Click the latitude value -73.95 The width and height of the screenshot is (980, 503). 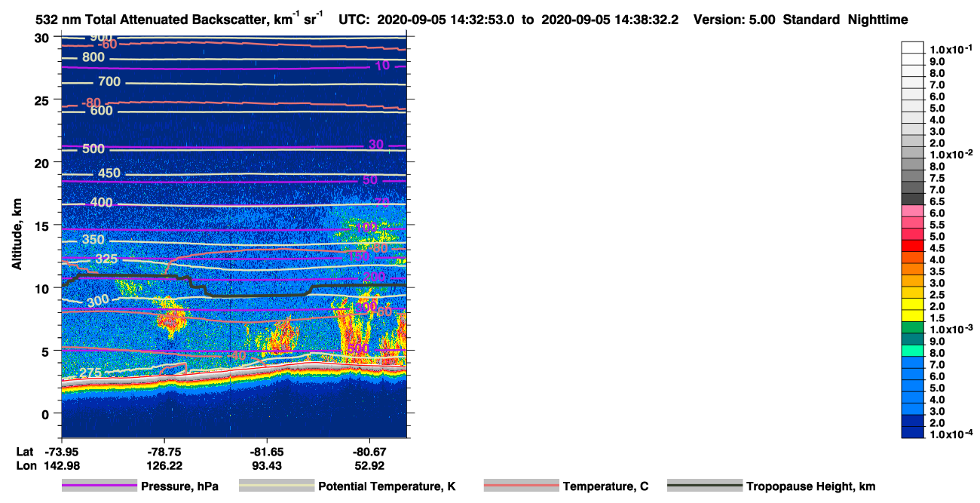pos(62,451)
